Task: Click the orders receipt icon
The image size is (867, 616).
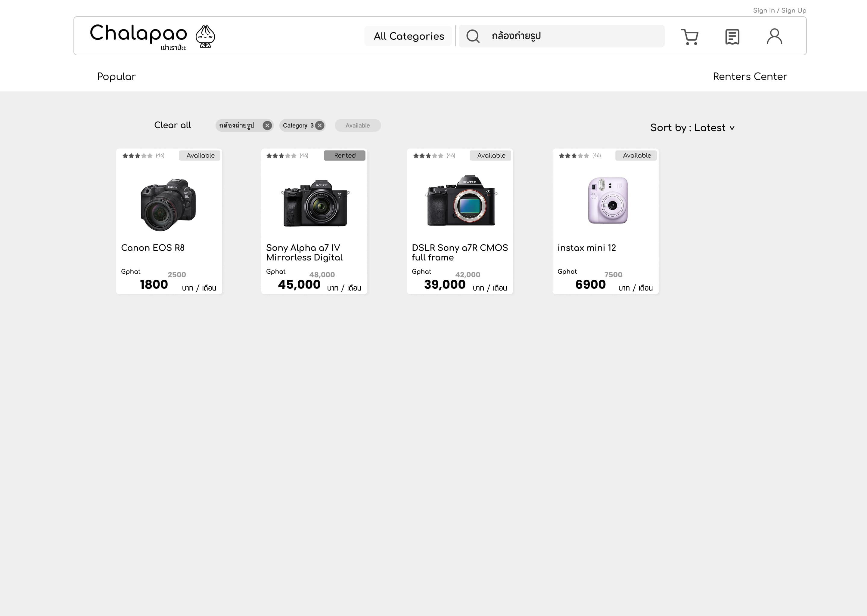Action: pos(732,37)
